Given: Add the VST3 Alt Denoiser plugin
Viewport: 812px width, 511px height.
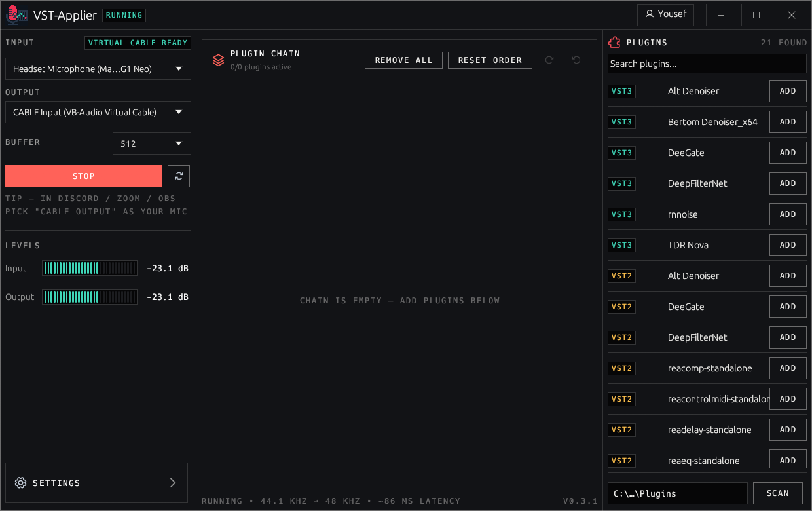Looking at the screenshot, I should (x=788, y=91).
